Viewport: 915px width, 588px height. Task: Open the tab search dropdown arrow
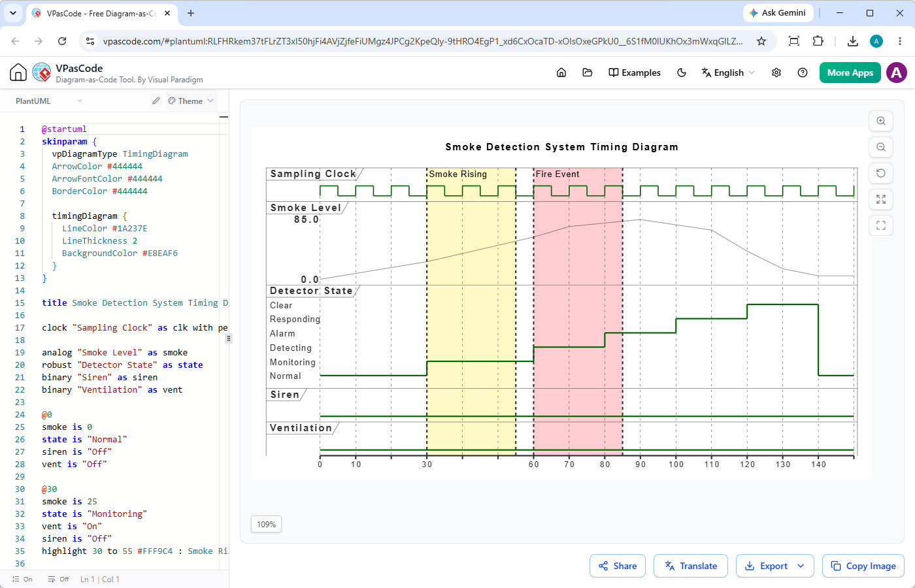[13, 13]
